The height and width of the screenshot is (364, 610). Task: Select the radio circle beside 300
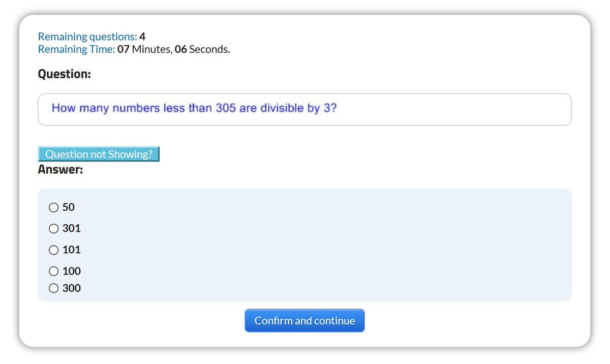53,288
